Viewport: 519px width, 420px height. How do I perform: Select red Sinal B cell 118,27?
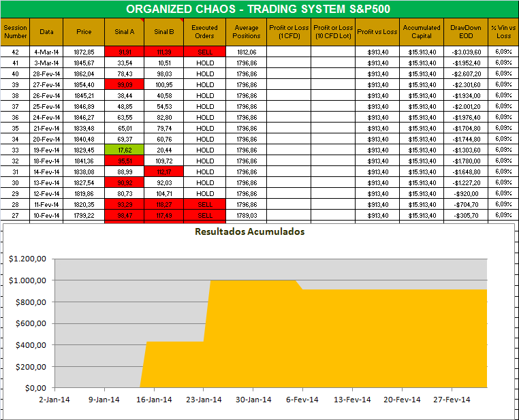(x=164, y=205)
